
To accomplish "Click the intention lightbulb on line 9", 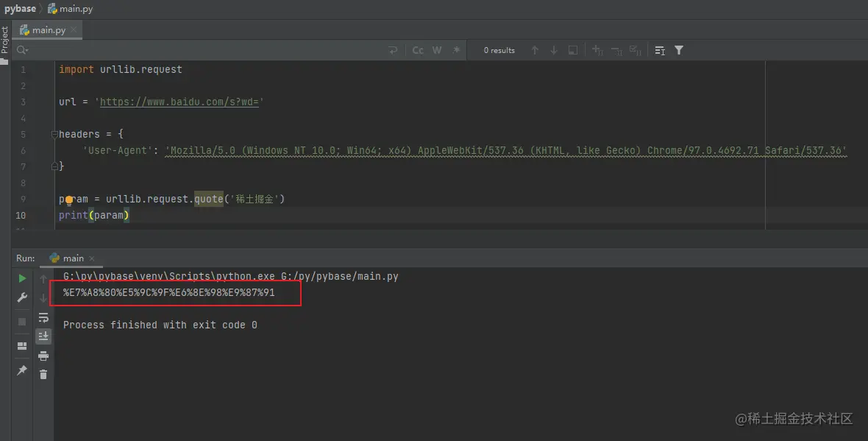I will pos(69,200).
